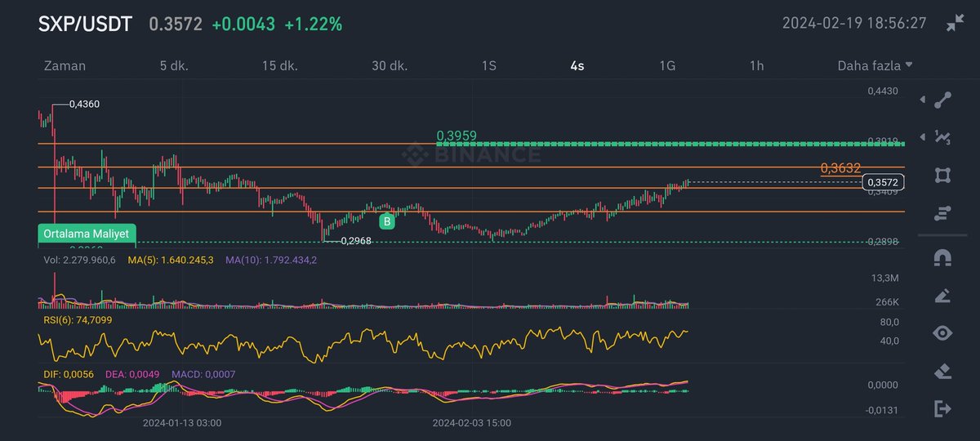Screen dimensions: 980x441
Task: Select the 30 dk. interval
Action: tap(390, 65)
